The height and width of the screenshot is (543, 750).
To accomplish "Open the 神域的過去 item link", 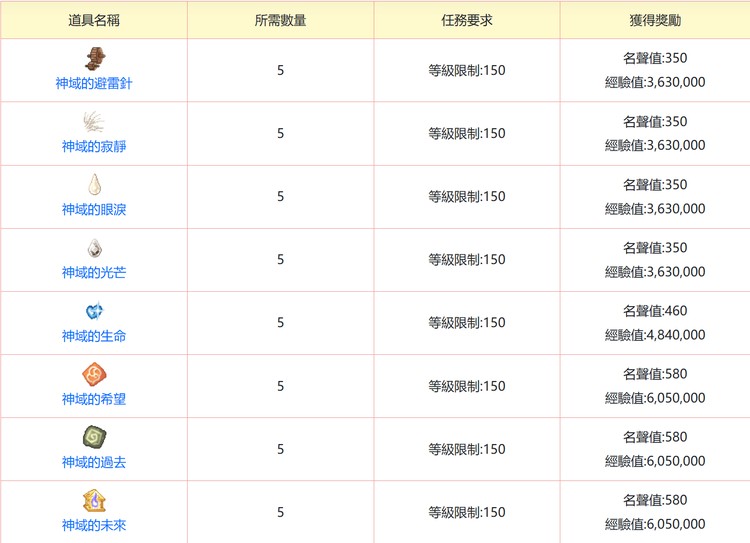I will coord(94,462).
